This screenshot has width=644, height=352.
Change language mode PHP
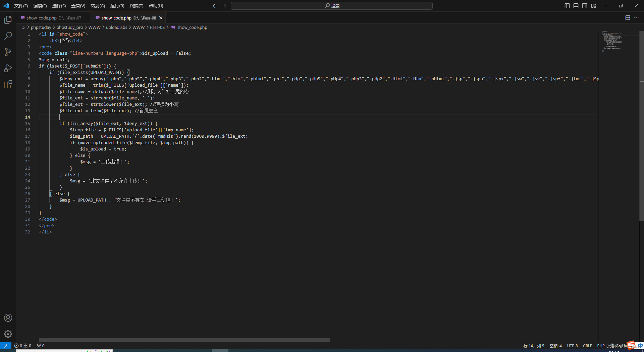click(601, 346)
